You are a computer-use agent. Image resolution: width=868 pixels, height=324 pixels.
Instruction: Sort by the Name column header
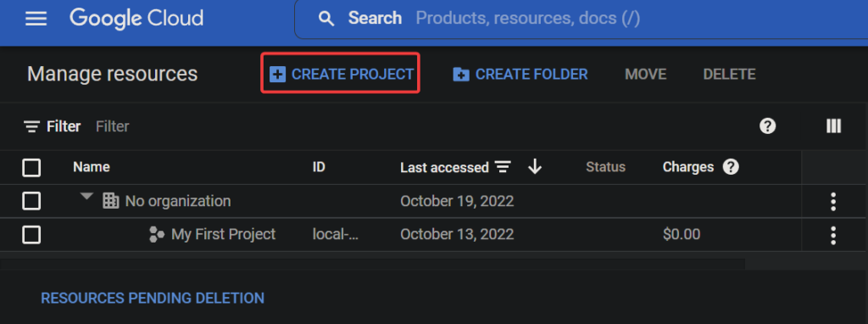pos(92,167)
